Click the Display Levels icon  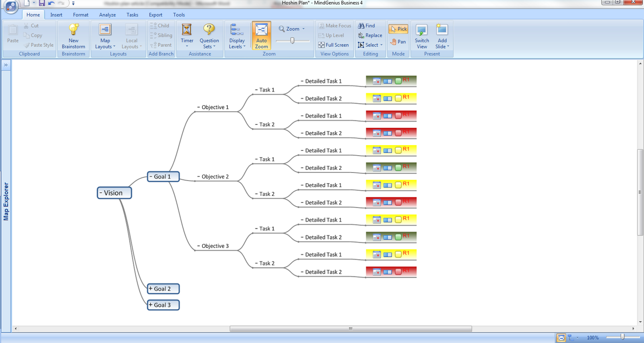(x=236, y=29)
